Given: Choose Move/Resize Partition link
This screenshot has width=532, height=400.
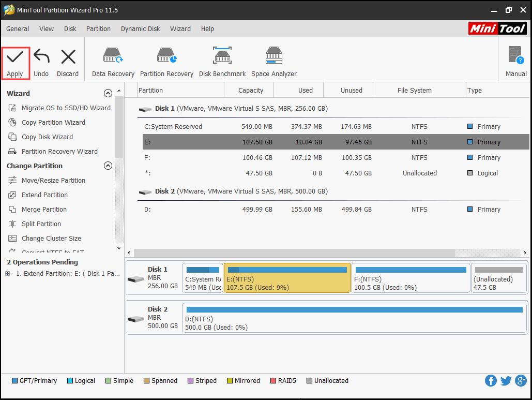Looking at the screenshot, I should (53, 181).
